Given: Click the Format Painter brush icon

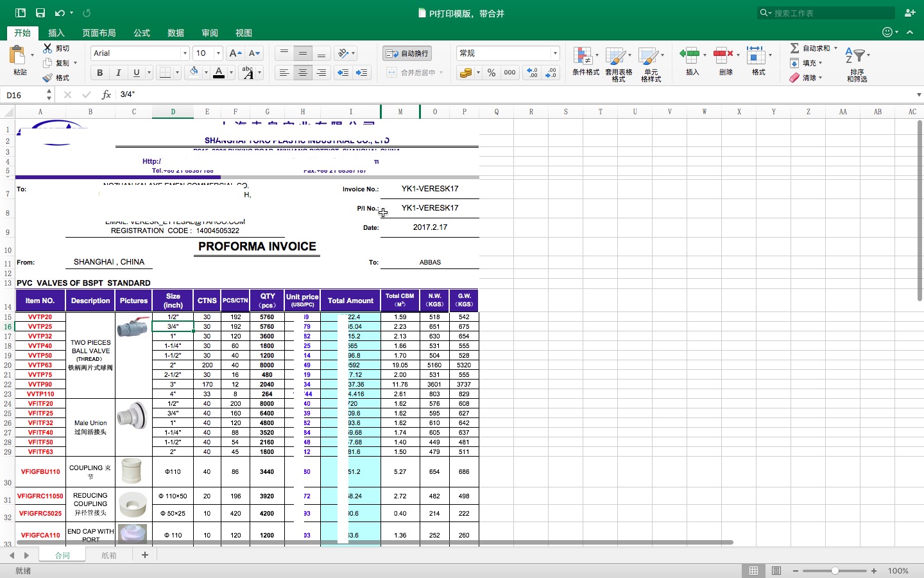Looking at the screenshot, I should tap(47, 78).
